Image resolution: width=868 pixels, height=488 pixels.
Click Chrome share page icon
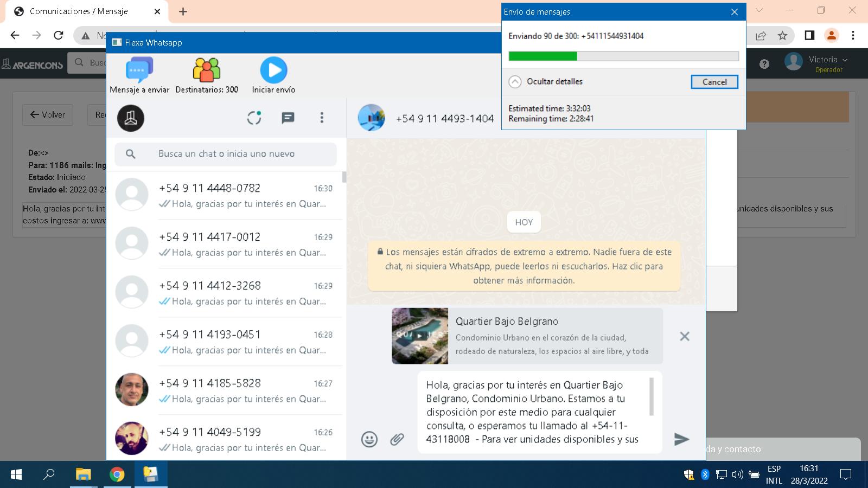pyautogui.click(x=761, y=35)
